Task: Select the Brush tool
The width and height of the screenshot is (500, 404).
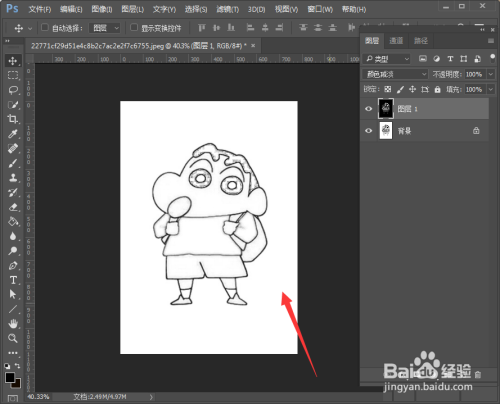Action: [x=13, y=163]
